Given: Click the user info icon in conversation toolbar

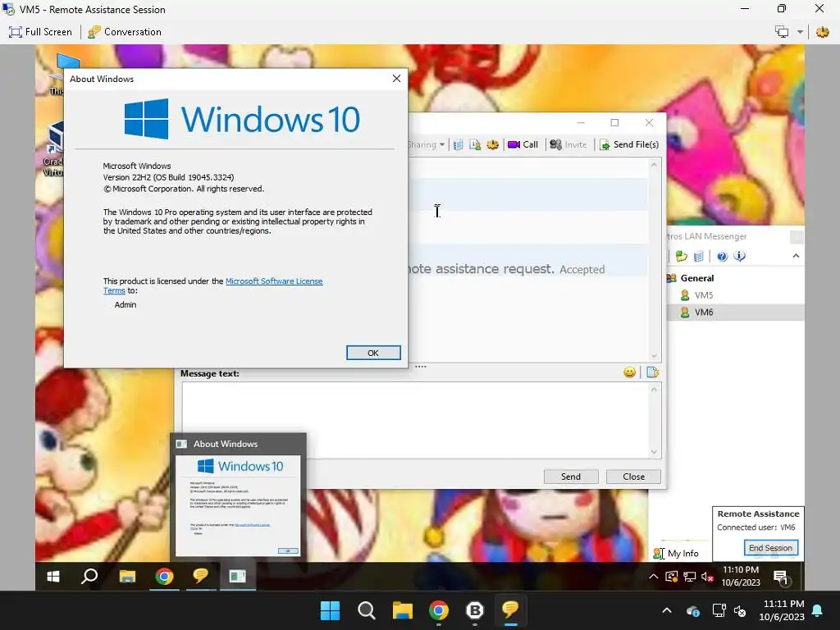Looking at the screenshot, I should [475, 144].
